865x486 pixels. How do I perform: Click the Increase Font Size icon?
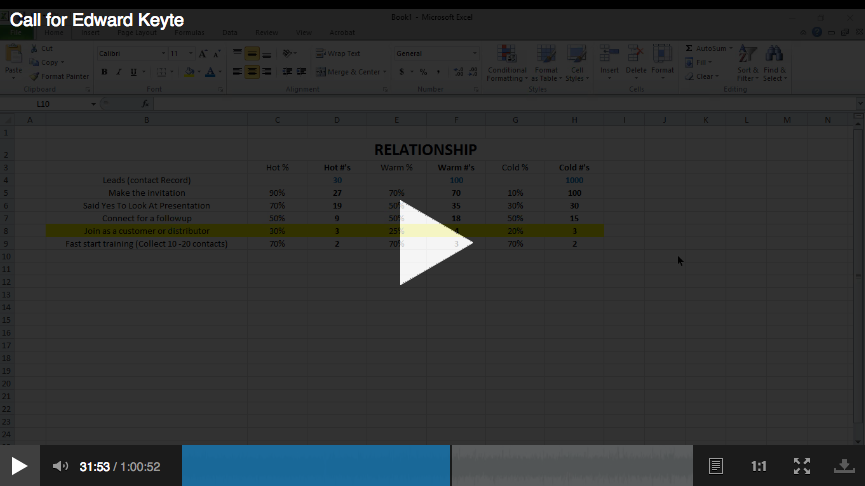[203, 54]
